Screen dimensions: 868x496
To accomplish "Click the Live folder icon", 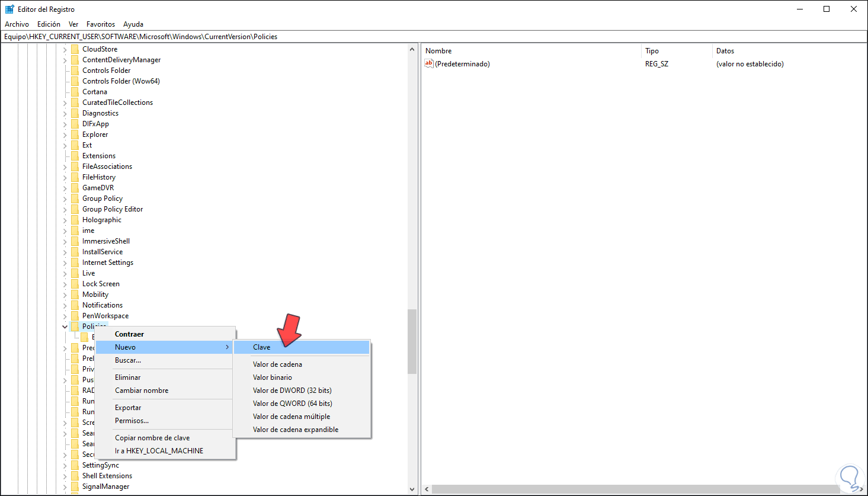I will (75, 273).
